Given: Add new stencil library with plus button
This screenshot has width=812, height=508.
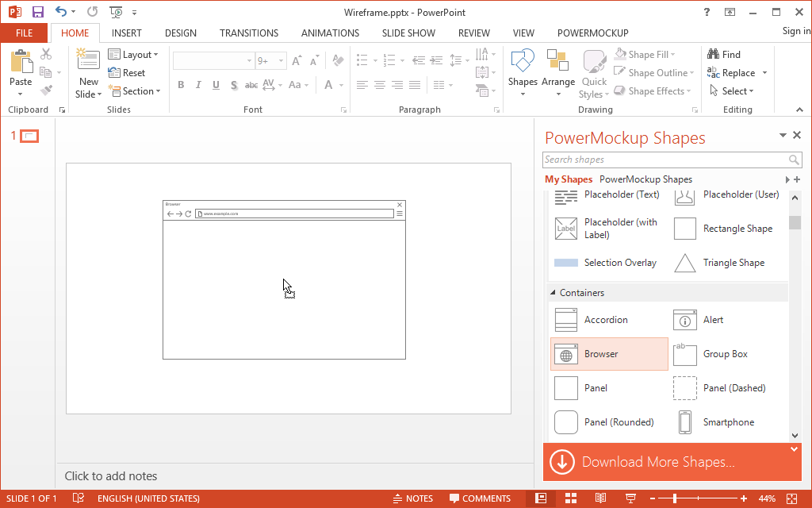Looking at the screenshot, I should coord(796,179).
